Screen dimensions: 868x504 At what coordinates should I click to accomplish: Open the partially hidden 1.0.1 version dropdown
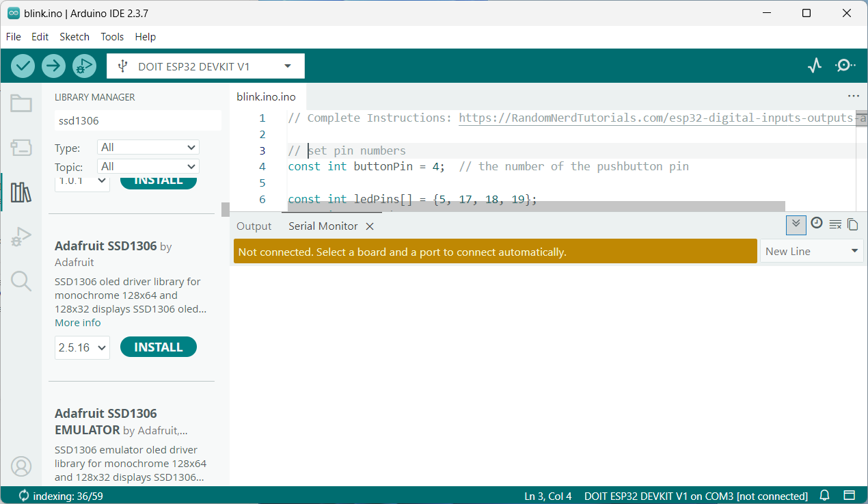82,183
